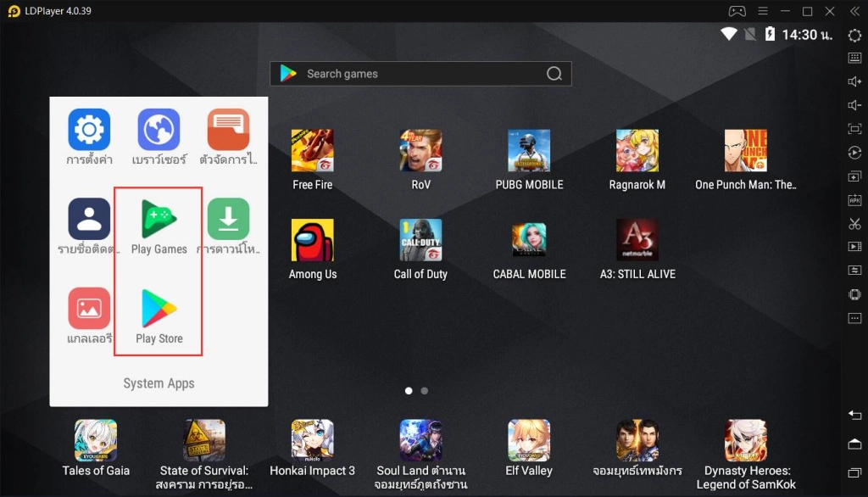
Task: Open LDPlayer hamburger menu in title bar
Action: pyautogui.click(x=763, y=11)
